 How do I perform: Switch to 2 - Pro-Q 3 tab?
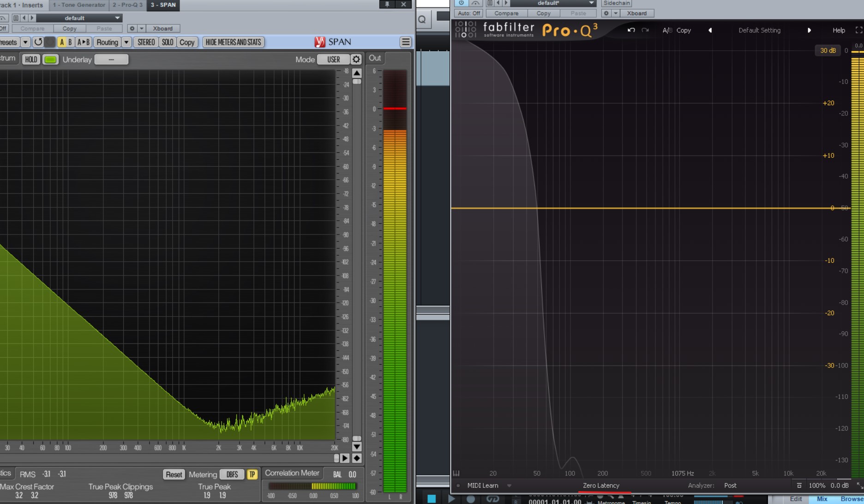pos(128,5)
